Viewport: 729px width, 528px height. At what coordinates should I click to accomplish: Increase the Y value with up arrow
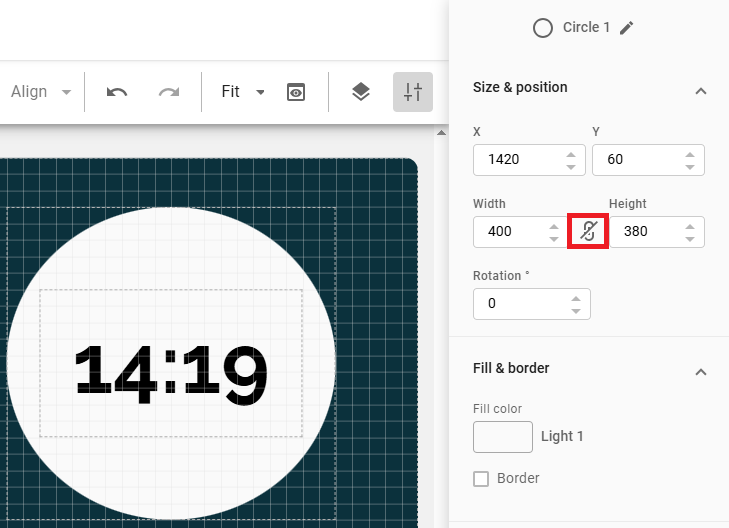(x=690, y=155)
